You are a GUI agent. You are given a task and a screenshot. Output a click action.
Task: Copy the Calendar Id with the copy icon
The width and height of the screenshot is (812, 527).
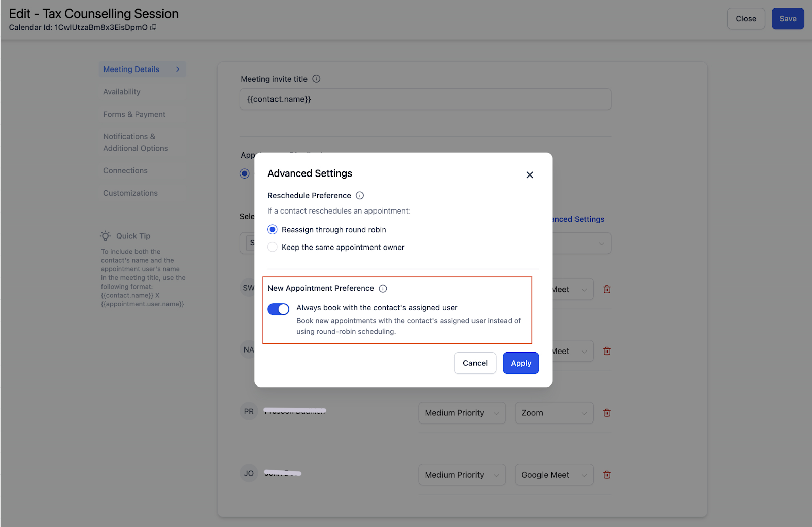[x=153, y=27]
